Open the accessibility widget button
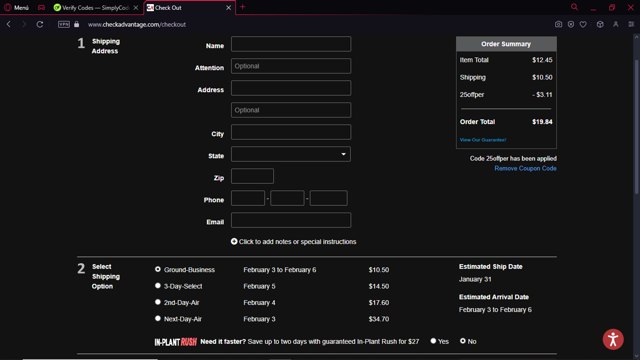 pyautogui.click(x=613, y=339)
